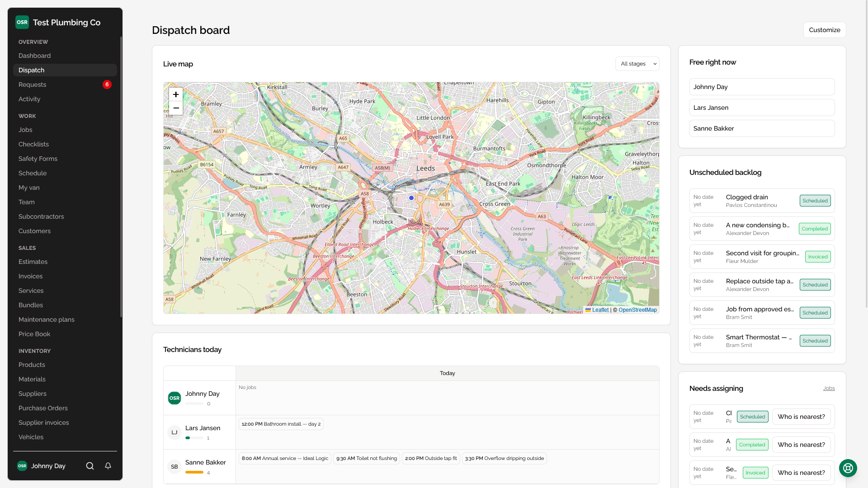Click Who is nearest? for Completed job
Screen dimensions: 868x488
(x=801, y=445)
